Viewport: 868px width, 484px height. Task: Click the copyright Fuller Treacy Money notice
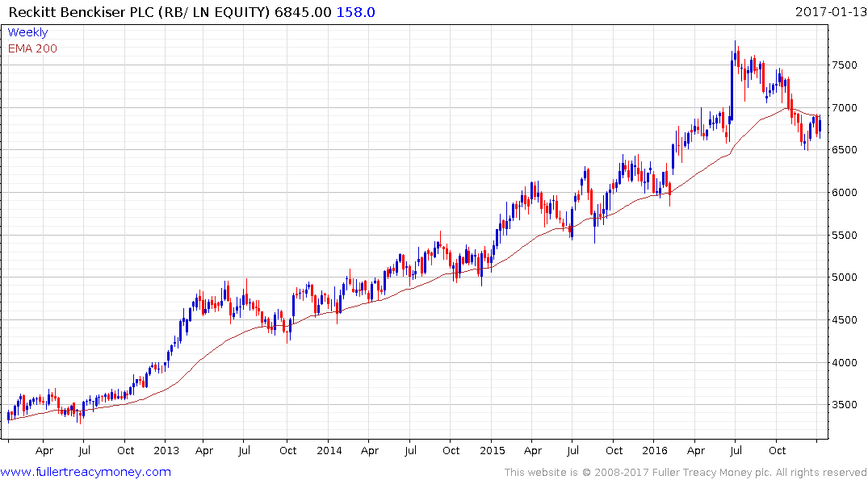point(686,473)
